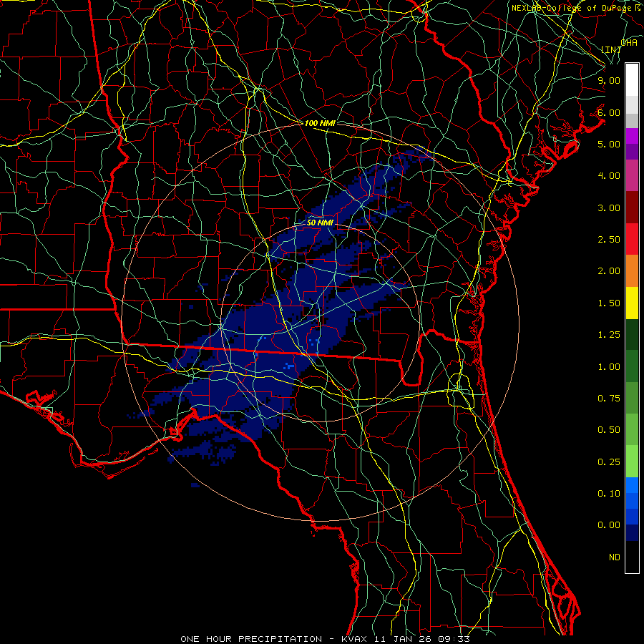Image resolution: width=644 pixels, height=644 pixels.
Task: Click the "50 NMI" range ring label
Action: (321, 223)
